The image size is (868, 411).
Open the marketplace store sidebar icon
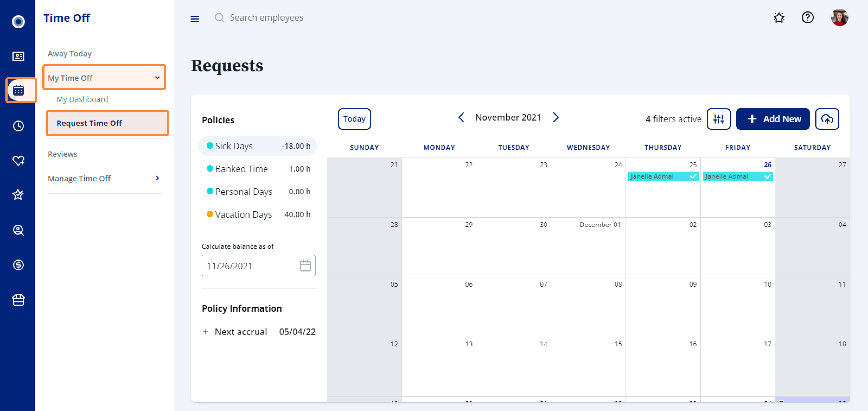click(18, 300)
